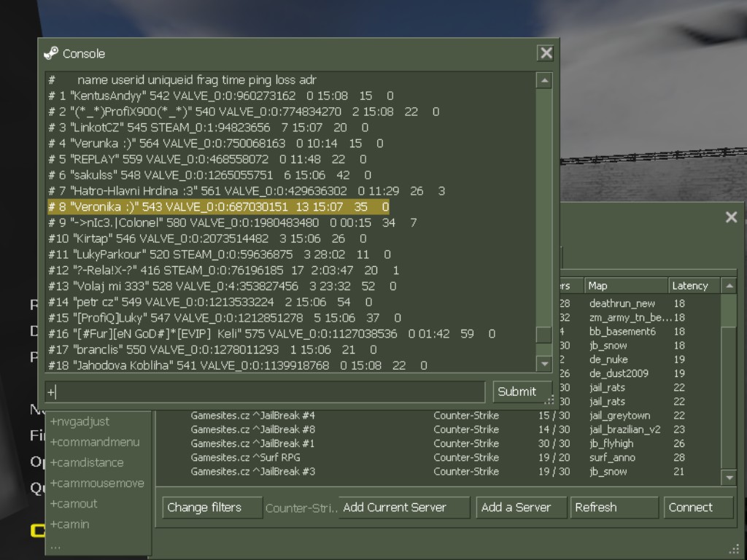The height and width of the screenshot is (560, 747).
Task: Click the surf_anno map entry
Action: click(612, 458)
